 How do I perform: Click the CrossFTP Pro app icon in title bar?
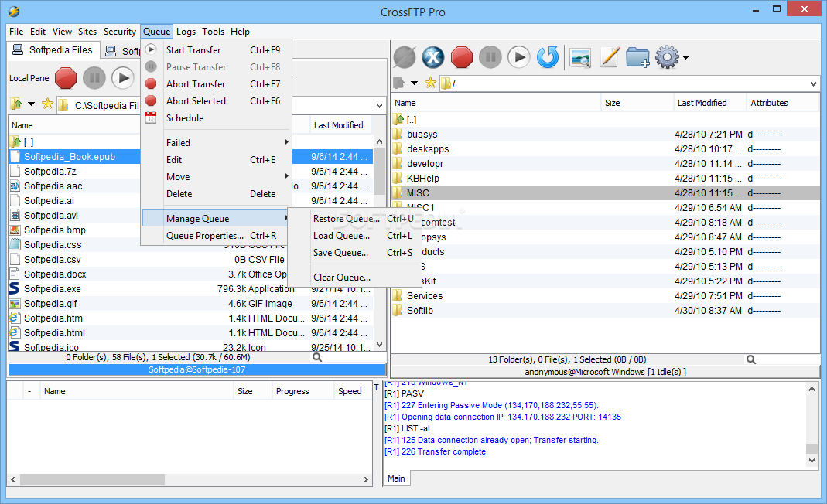click(x=14, y=11)
